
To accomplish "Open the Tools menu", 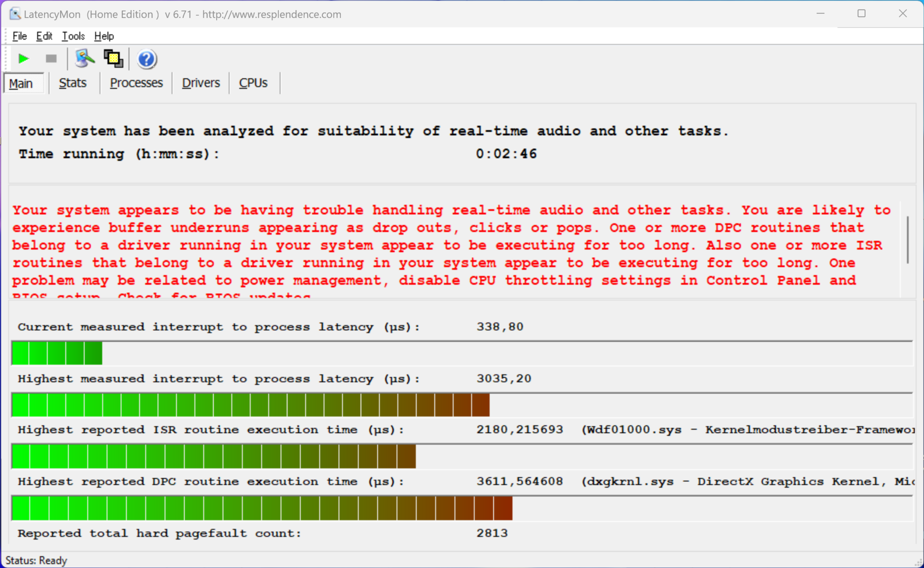I will point(73,36).
